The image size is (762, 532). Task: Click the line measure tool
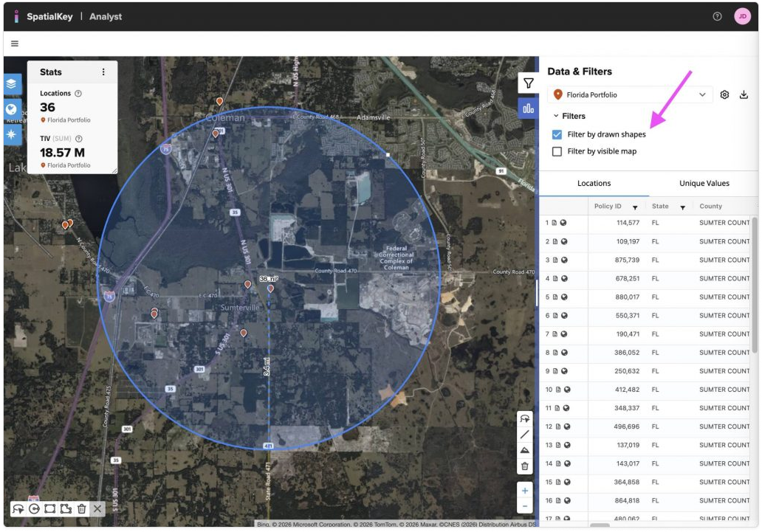(x=524, y=435)
